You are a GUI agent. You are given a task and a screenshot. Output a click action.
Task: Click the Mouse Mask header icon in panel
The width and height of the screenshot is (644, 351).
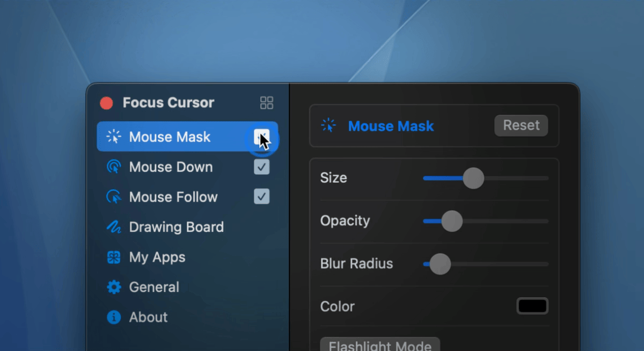click(x=328, y=126)
